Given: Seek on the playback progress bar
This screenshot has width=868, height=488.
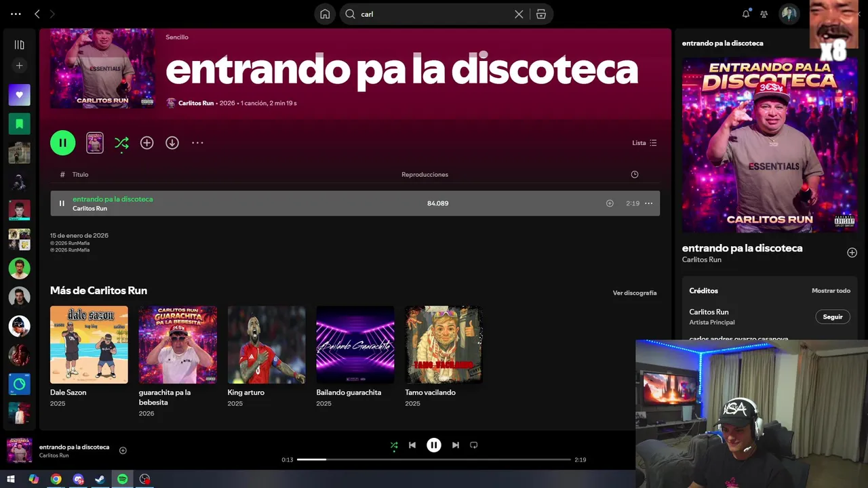Looking at the screenshot, I should [434, 460].
